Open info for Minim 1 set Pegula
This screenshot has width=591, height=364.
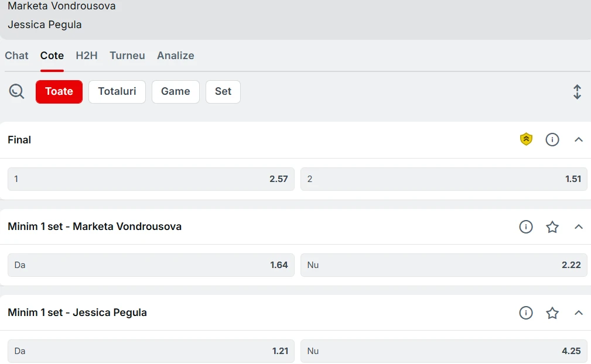pos(526,313)
